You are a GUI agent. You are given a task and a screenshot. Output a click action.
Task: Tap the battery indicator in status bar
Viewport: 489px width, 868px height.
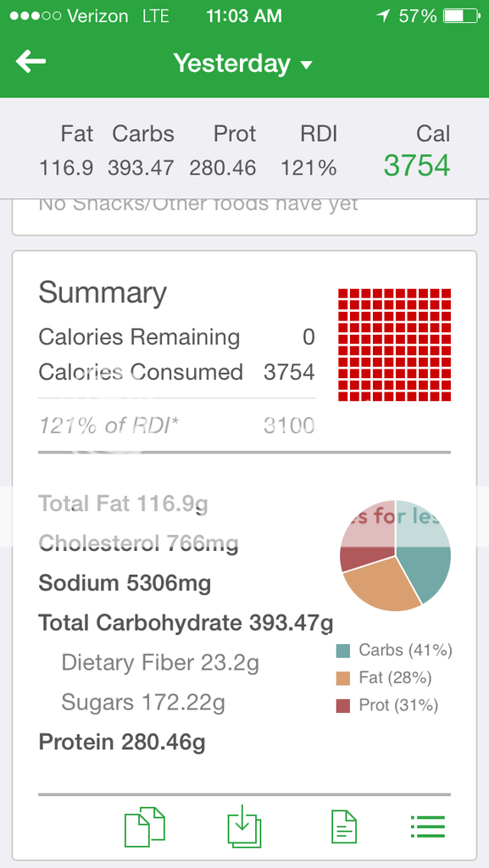point(461,16)
